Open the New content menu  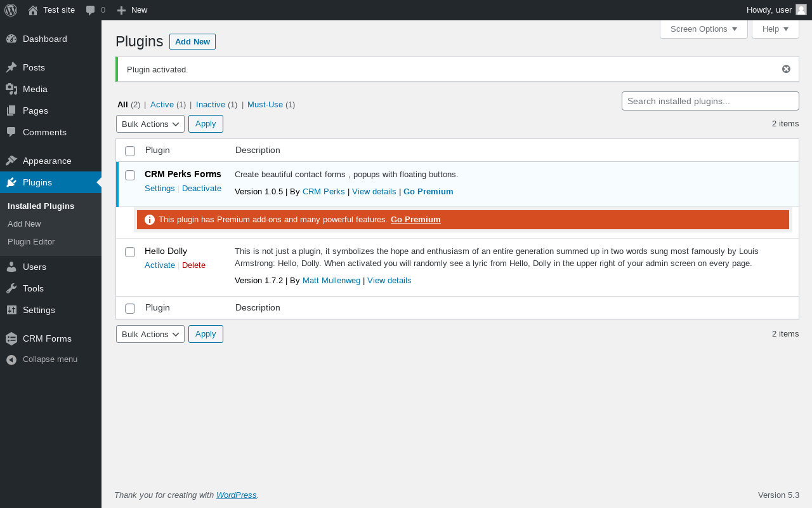click(132, 10)
